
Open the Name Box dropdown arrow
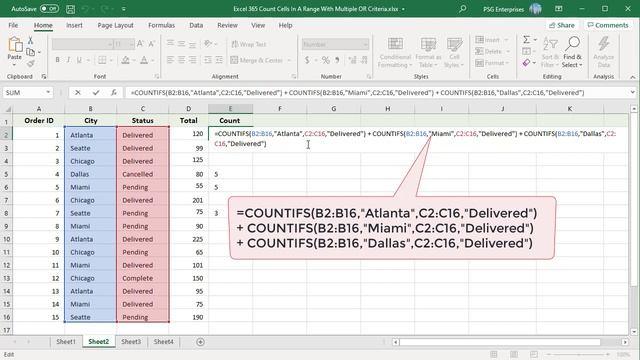[48, 93]
